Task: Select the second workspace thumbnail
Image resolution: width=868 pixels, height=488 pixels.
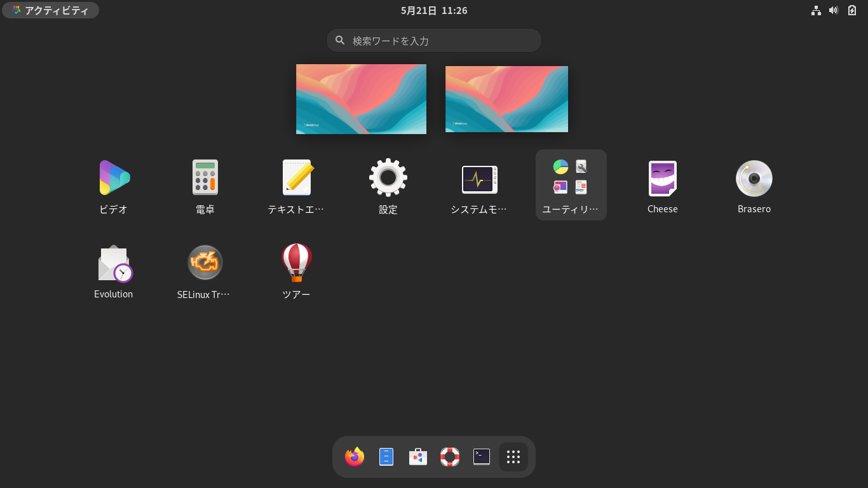Action: 506,99
